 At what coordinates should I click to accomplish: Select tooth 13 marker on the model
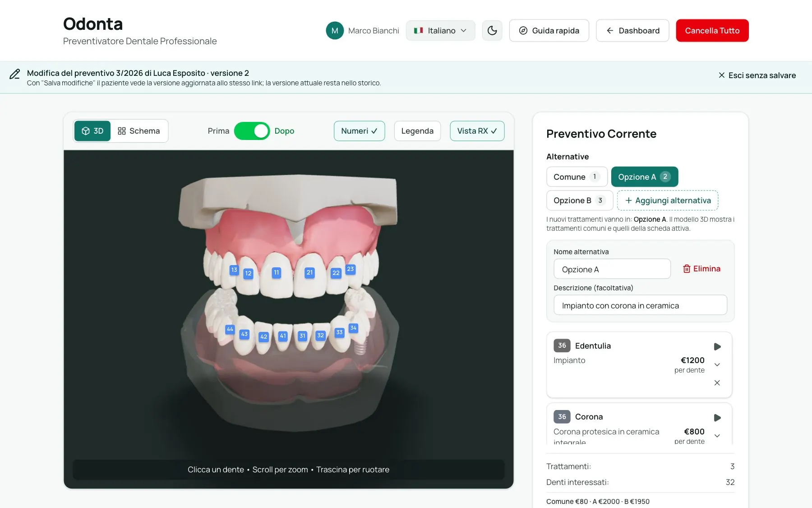point(234,270)
